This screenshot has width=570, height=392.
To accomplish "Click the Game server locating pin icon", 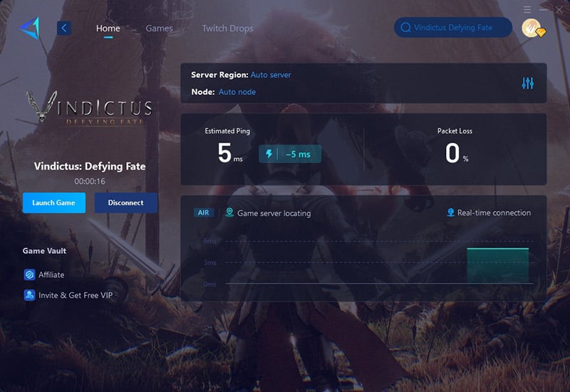I will [x=229, y=212].
